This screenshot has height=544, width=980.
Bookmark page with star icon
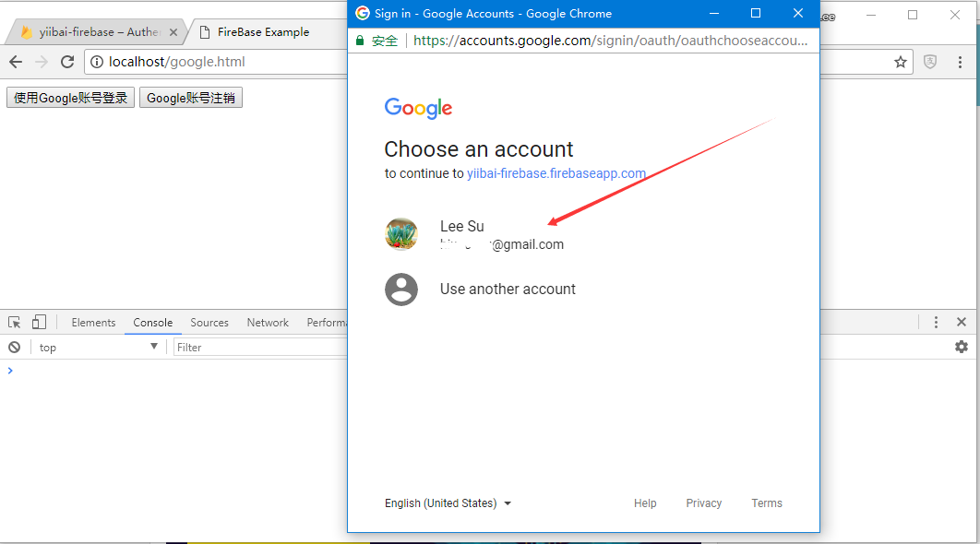(900, 62)
